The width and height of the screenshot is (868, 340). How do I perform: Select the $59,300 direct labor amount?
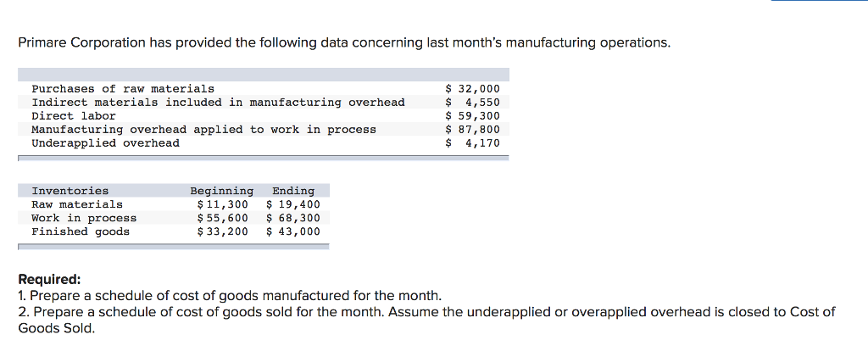pos(473,115)
